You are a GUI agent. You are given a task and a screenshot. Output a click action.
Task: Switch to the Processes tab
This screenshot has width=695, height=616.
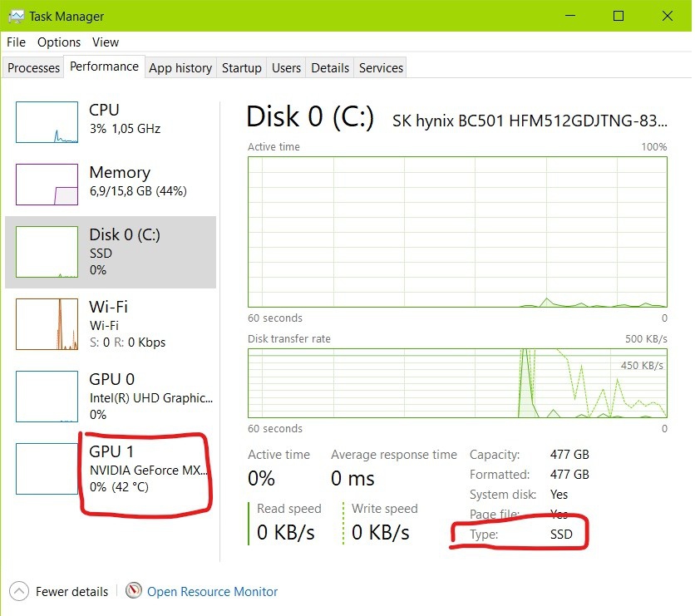tap(34, 68)
